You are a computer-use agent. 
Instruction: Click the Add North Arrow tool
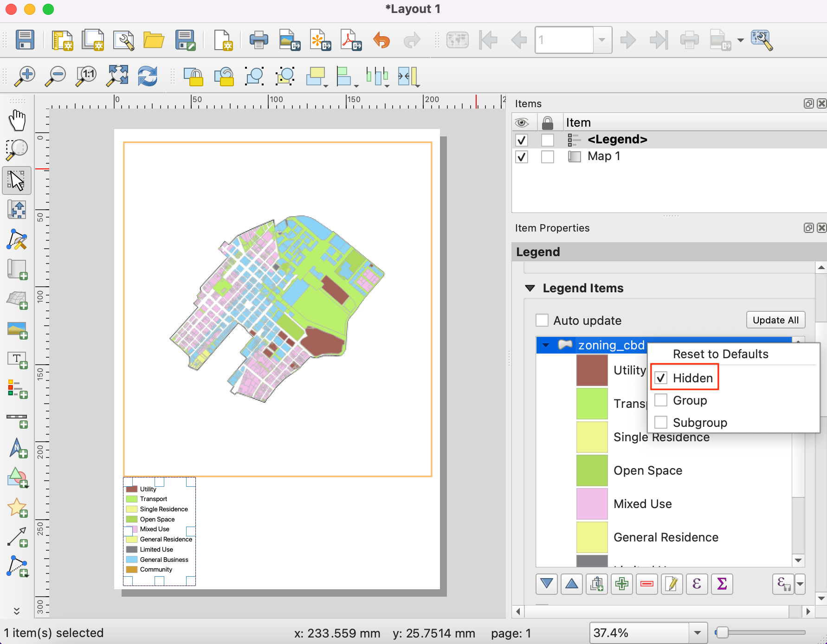[x=17, y=448]
